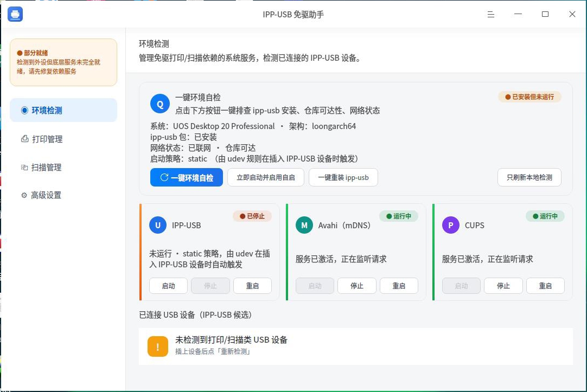587x392 pixels.
Task: Click 立即启动并启用自启 button
Action: coord(266,177)
